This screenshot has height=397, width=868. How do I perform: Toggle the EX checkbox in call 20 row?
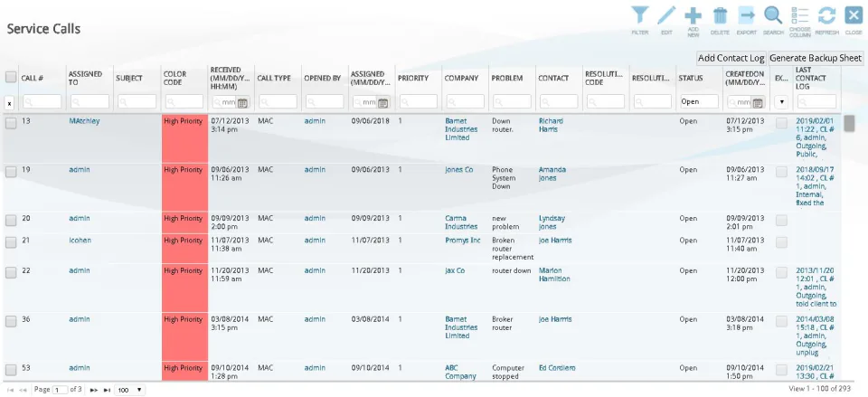coord(781,221)
